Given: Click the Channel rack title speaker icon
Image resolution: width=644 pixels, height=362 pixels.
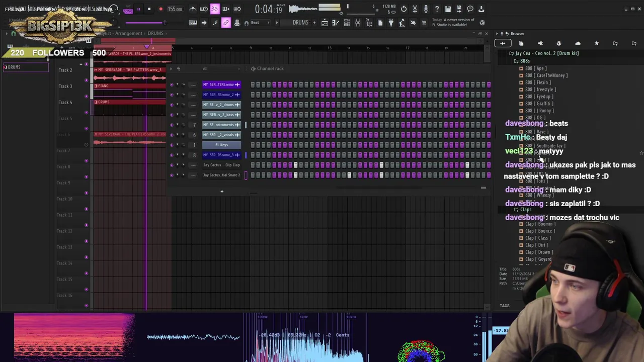Looking at the screenshot, I should click(x=253, y=68).
